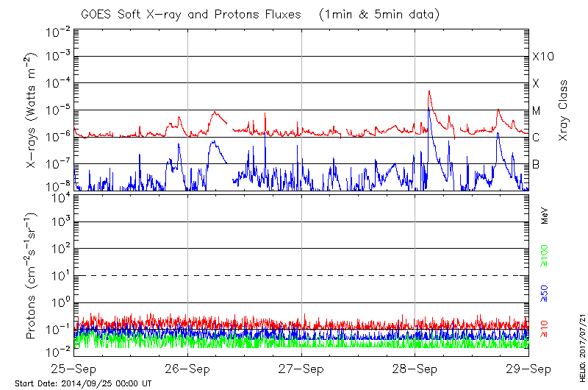588x390 pixels.
Task: Select the 27-Sep date label on x-axis
Action: pyautogui.click(x=301, y=368)
